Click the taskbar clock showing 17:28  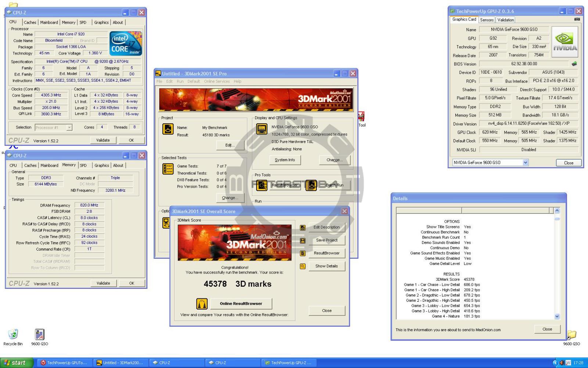pyautogui.click(x=578, y=363)
